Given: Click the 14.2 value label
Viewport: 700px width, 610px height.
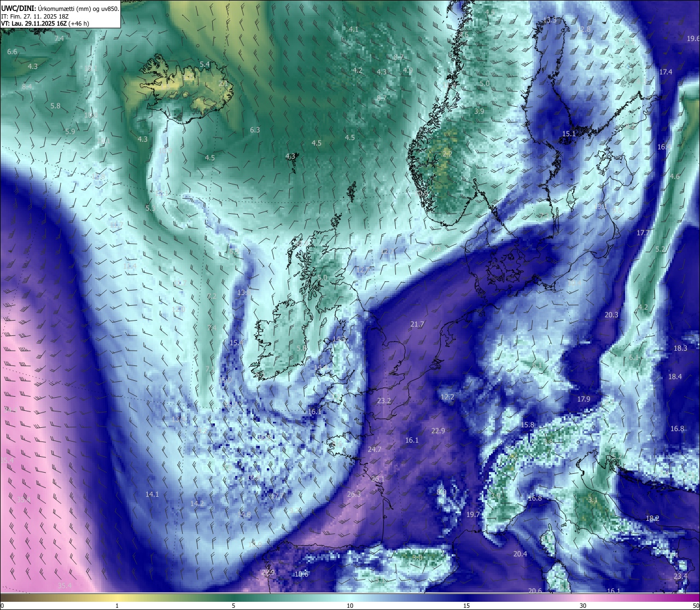Looking at the screenshot, I should 197,504.
